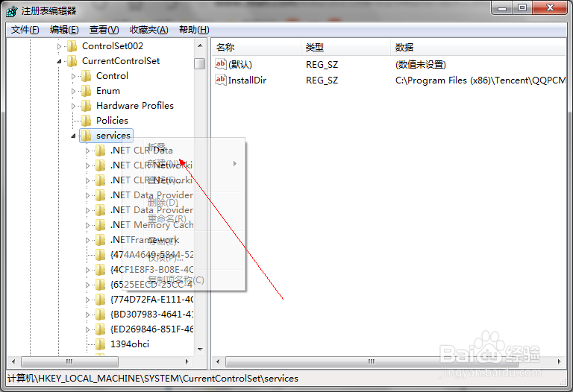The height and width of the screenshot is (392, 573).
Task: Click the Enum folder icon
Action: (87, 90)
